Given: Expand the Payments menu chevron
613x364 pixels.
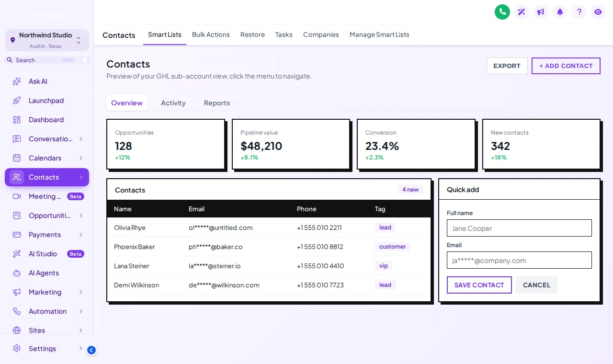Looking at the screenshot, I should (x=81, y=235).
